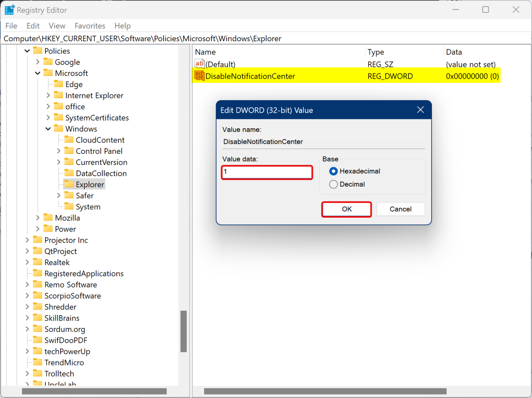532x398 pixels.
Task: Expand the SkillBrains tree node
Action: point(27,318)
